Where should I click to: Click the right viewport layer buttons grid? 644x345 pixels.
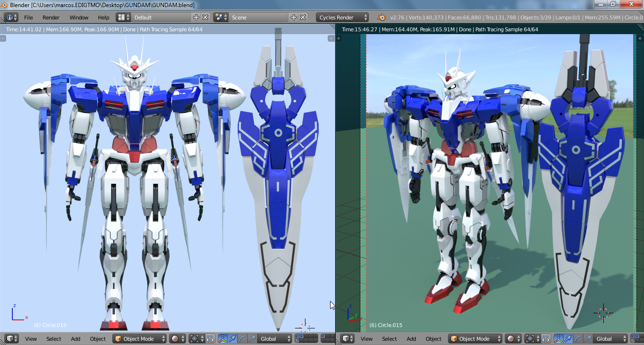coord(637,339)
